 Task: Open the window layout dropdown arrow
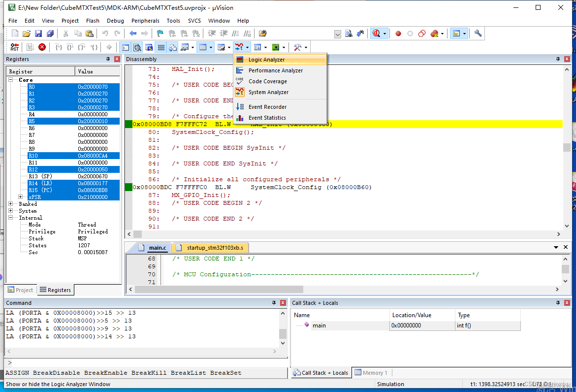[x=464, y=34]
